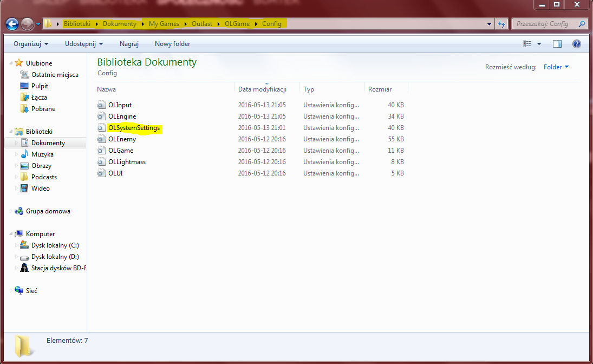
Task: Refresh the folder with the refresh icon
Action: click(x=501, y=24)
